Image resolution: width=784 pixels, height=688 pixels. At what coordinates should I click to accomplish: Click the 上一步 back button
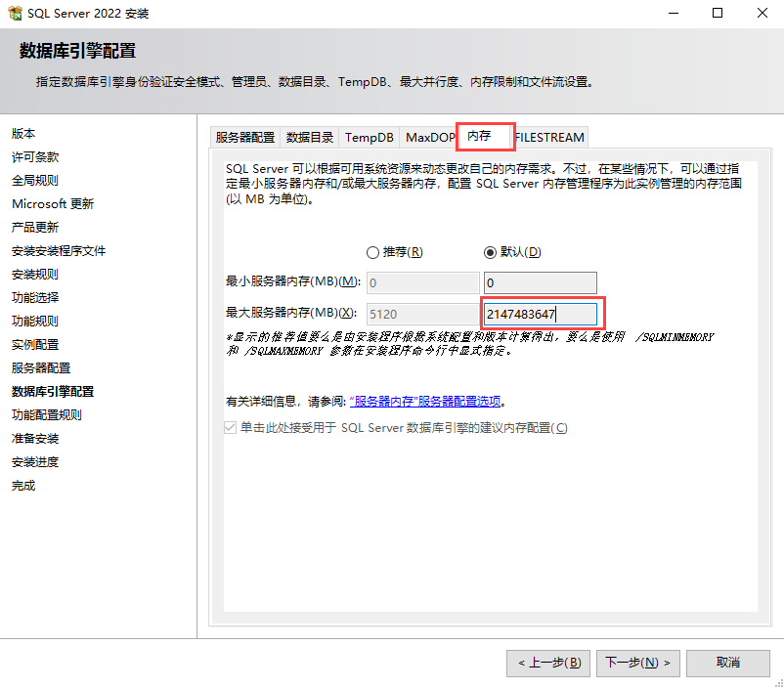pos(548,663)
